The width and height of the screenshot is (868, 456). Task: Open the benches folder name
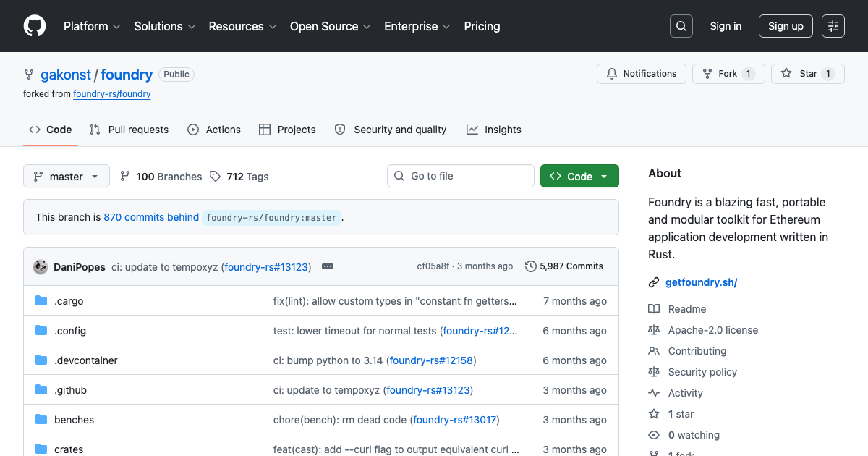(x=75, y=420)
